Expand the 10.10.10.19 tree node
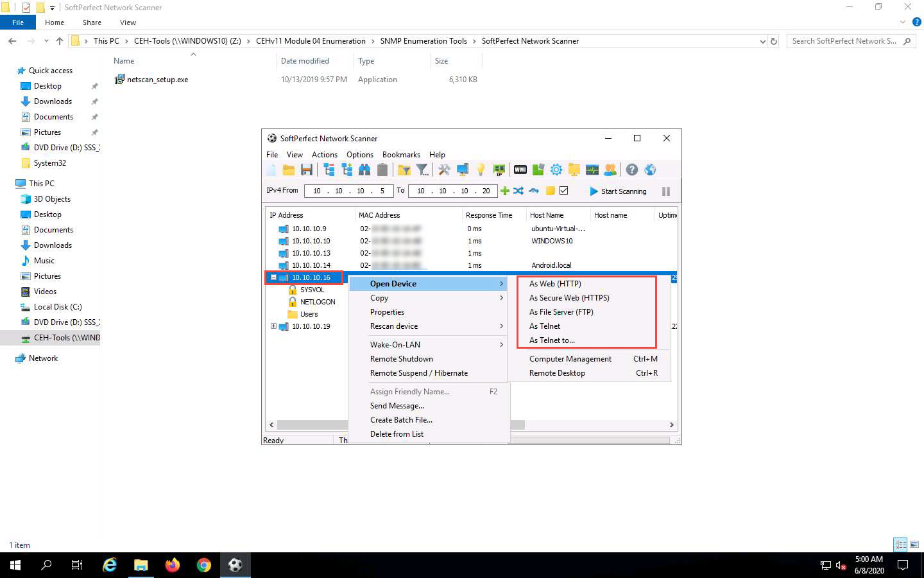Image resolution: width=924 pixels, height=578 pixels. (273, 326)
